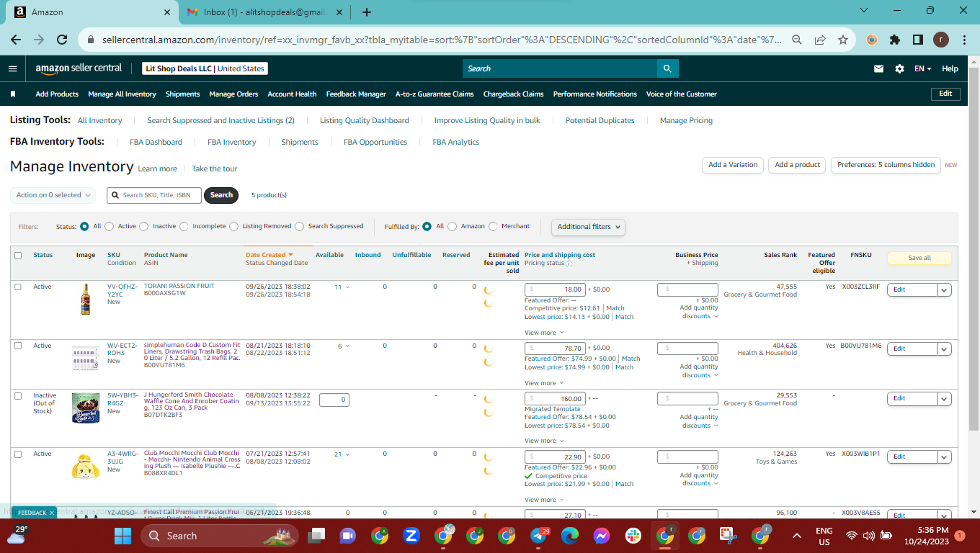Image resolution: width=980 pixels, height=553 pixels.
Task: Open Slack from the taskbar
Action: [x=633, y=536]
